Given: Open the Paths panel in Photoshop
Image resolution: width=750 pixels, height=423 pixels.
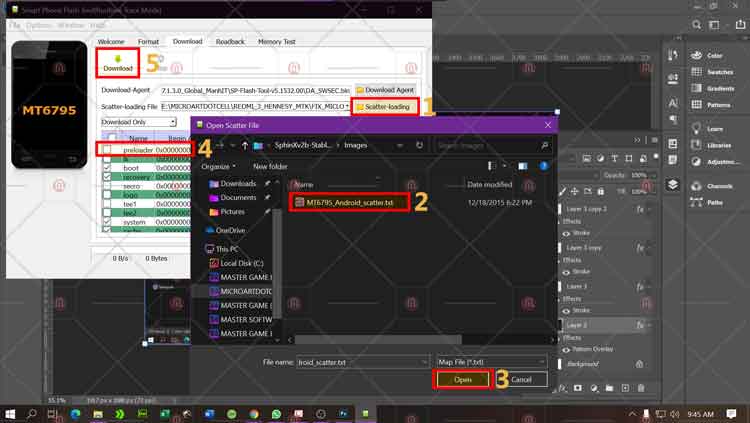Looking at the screenshot, I should coord(706,202).
